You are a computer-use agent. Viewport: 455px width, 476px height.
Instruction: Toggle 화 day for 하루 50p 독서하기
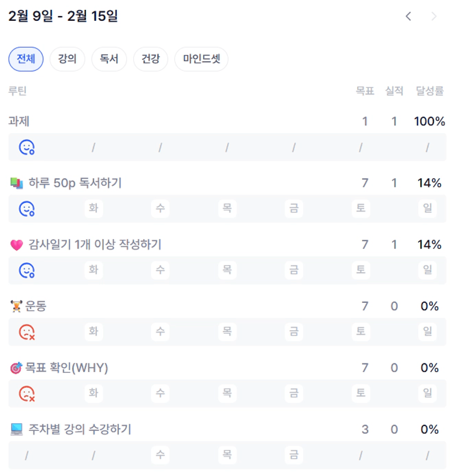pos(94,209)
